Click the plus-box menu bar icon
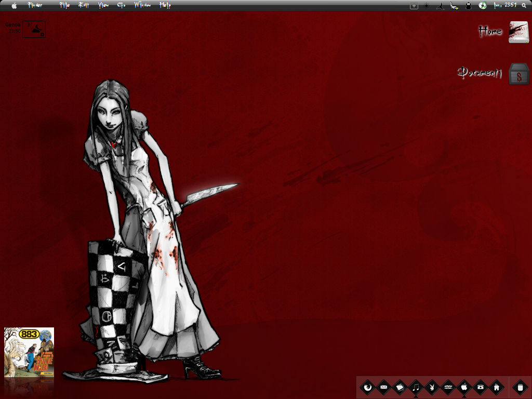This screenshot has width=532, height=399. (x=414, y=5)
